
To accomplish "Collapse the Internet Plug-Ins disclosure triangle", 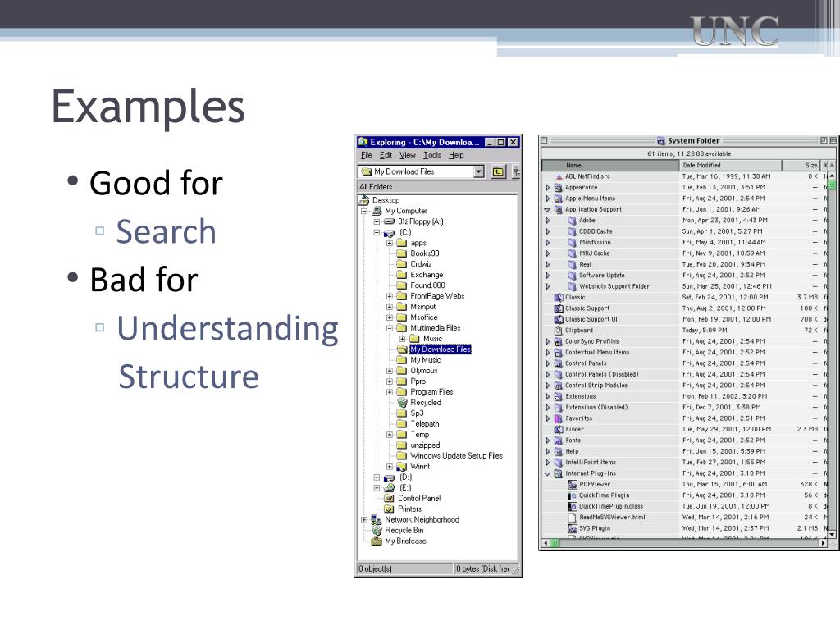I will pyautogui.click(x=547, y=473).
